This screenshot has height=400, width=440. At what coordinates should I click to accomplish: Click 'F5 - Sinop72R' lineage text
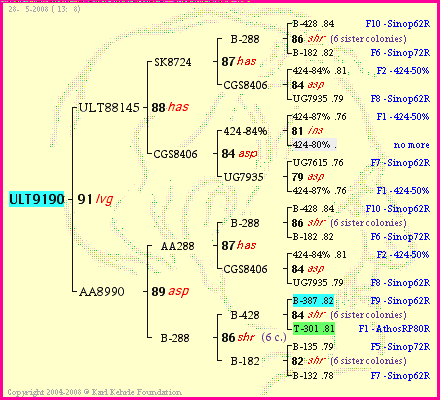coord(400,347)
